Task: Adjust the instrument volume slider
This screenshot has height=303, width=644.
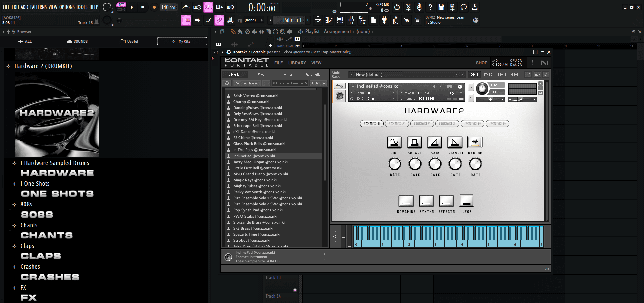Action: [x=522, y=99]
